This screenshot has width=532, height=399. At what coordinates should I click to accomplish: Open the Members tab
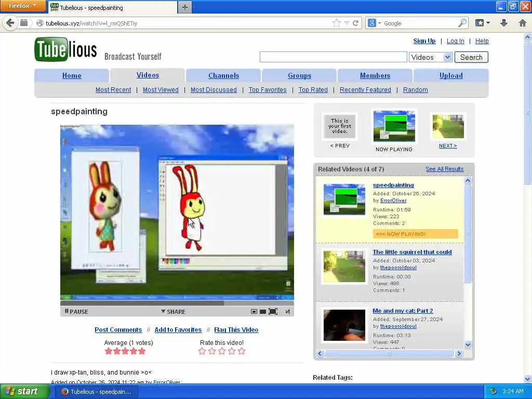[375, 75]
